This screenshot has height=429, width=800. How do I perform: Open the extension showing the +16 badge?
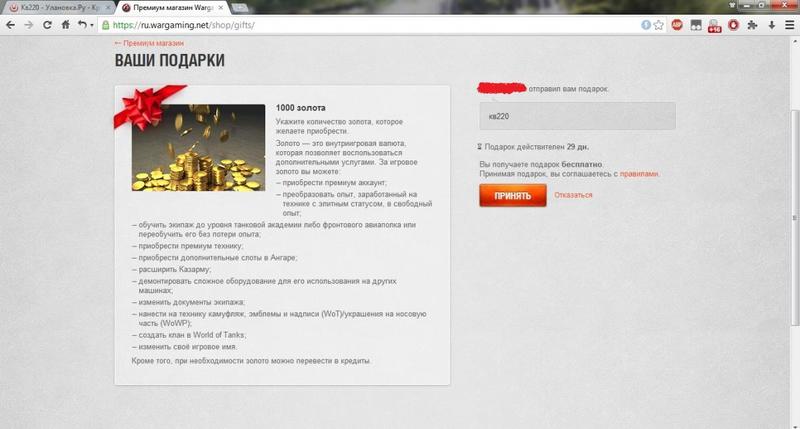coord(714,26)
